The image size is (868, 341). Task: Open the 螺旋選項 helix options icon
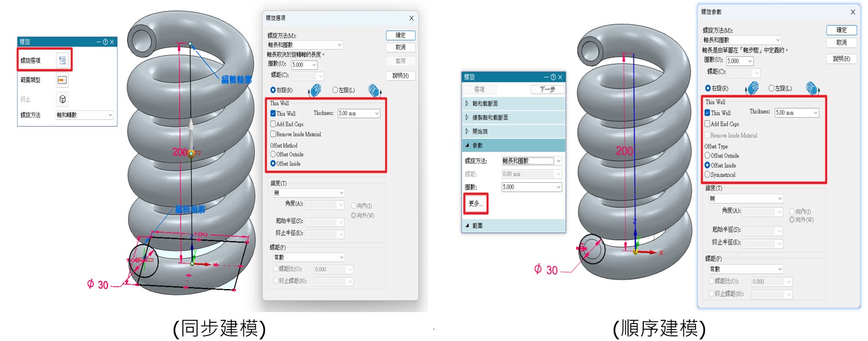(x=62, y=60)
